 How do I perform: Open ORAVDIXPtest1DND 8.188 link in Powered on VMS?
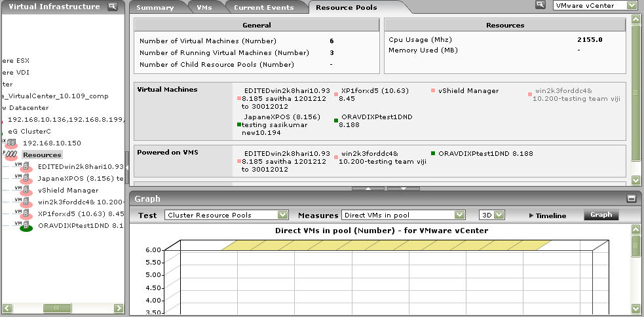click(485, 153)
